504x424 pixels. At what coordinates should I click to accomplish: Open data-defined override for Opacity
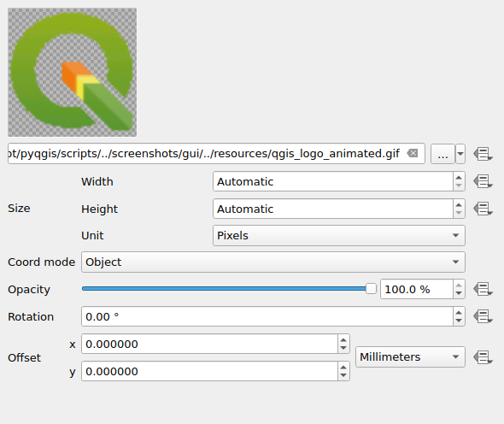(483, 289)
